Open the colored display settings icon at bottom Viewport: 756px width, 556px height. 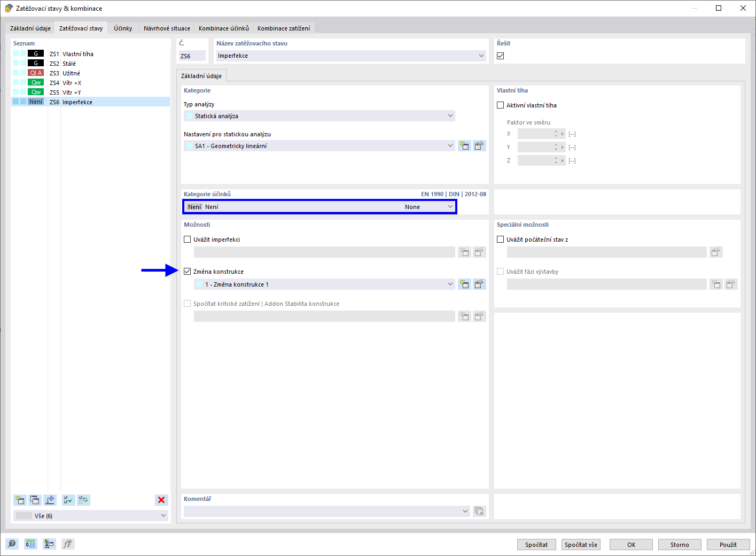pyautogui.click(x=49, y=544)
